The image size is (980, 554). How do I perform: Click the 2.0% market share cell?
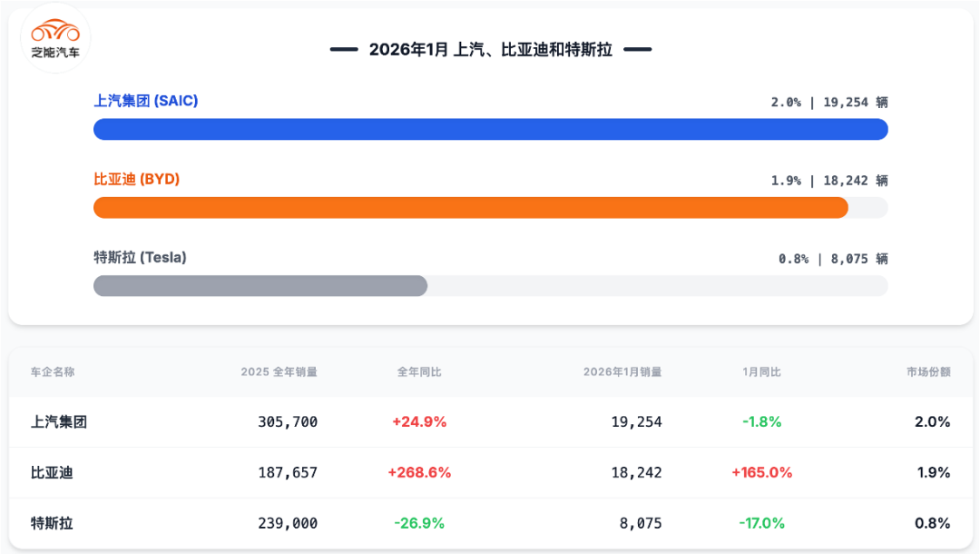(933, 422)
